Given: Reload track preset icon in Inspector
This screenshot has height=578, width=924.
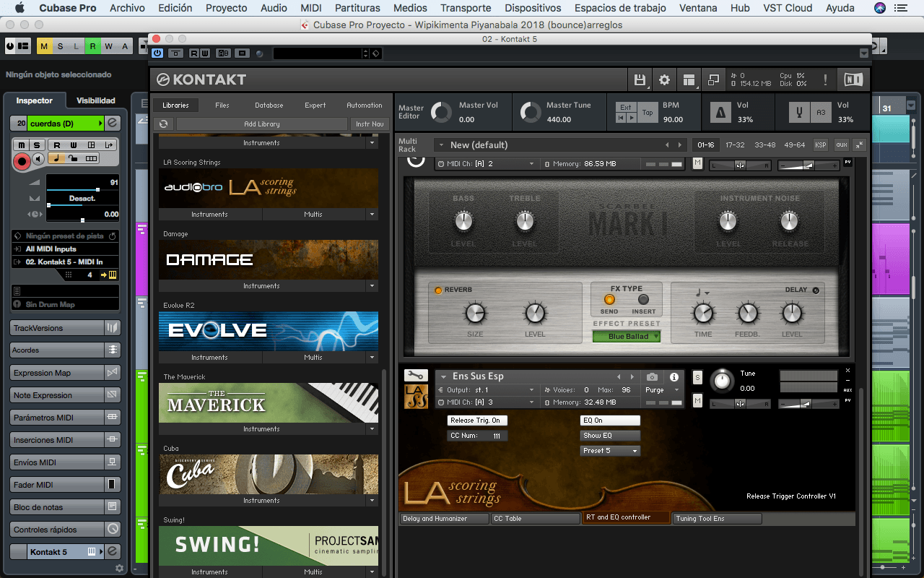Looking at the screenshot, I should [x=113, y=236].
